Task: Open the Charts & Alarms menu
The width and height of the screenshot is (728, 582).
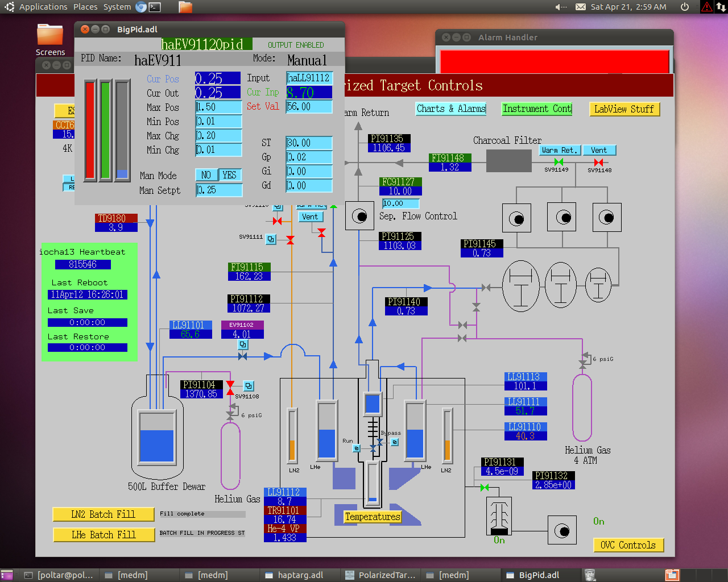Action: (452, 109)
